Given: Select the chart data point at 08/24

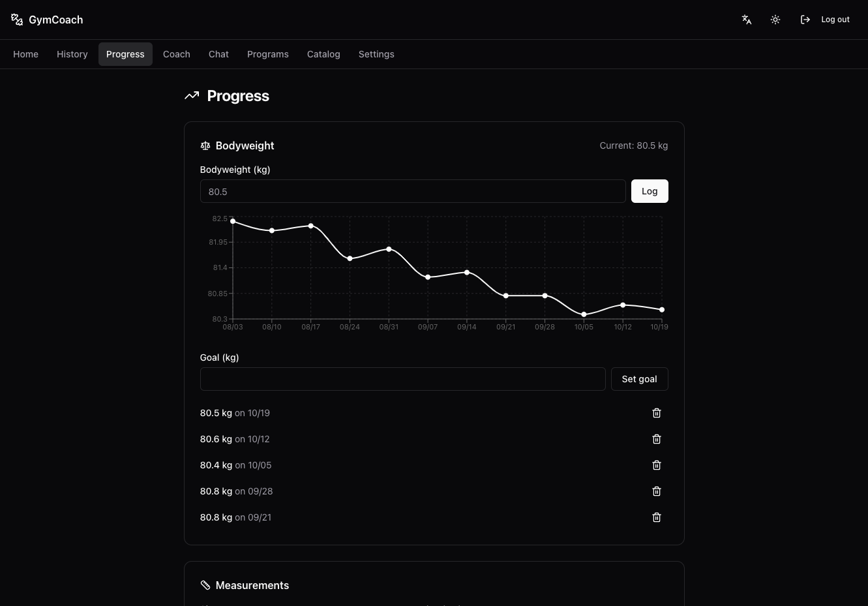Looking at the screenshot, I should [x=350, y=259].
